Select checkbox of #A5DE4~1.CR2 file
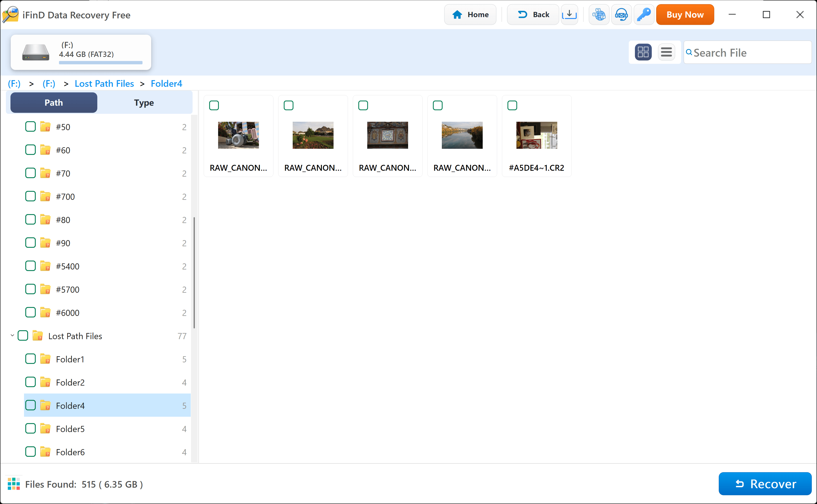The width and height of the screenshot is (817, 504). (x=512, y=106)
